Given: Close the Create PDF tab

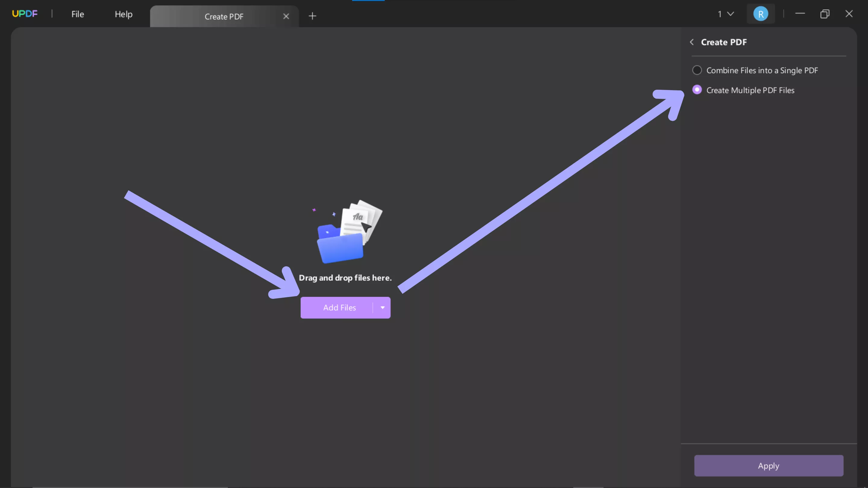Looking at the screenshot, I should point(286,16).
